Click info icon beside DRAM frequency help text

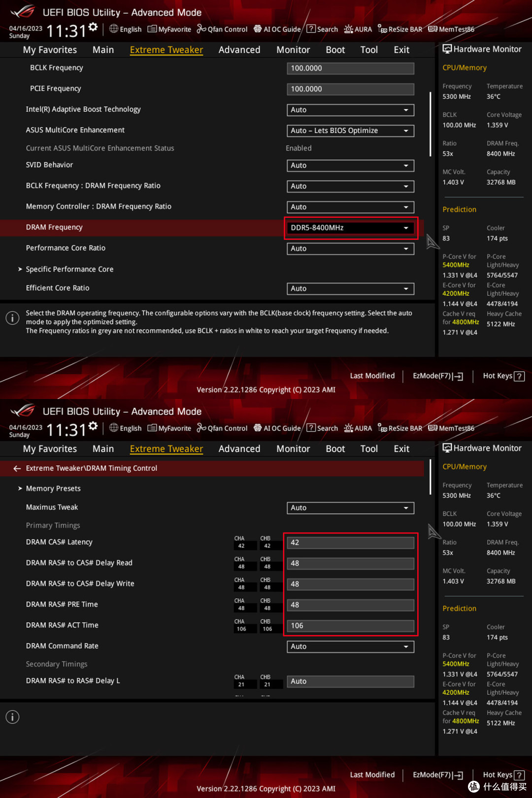coord(12,318)
